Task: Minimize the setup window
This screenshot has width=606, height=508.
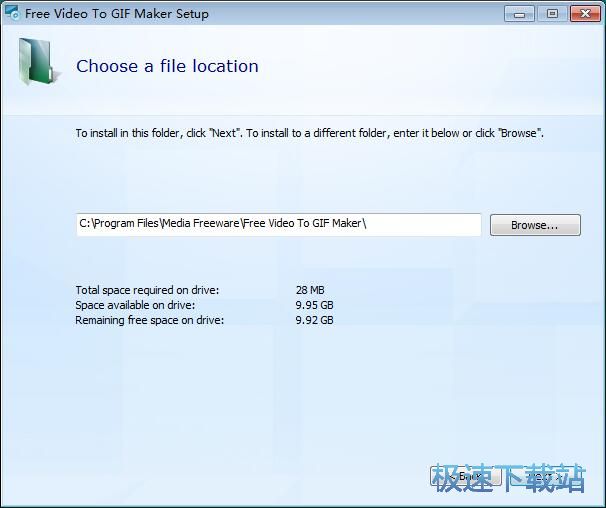Action: (x=519, y=14)
